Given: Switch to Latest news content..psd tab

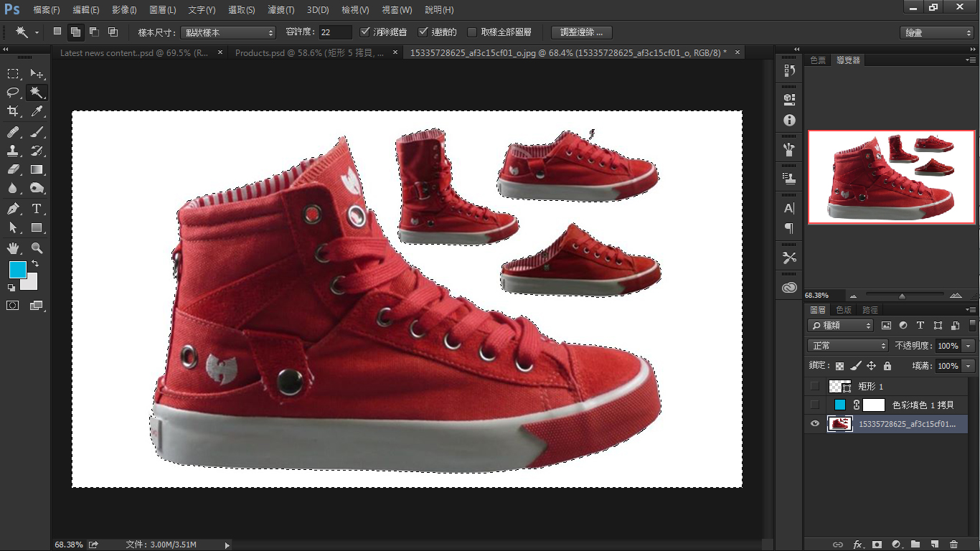Looking at the screenshot, I should 134,52.
